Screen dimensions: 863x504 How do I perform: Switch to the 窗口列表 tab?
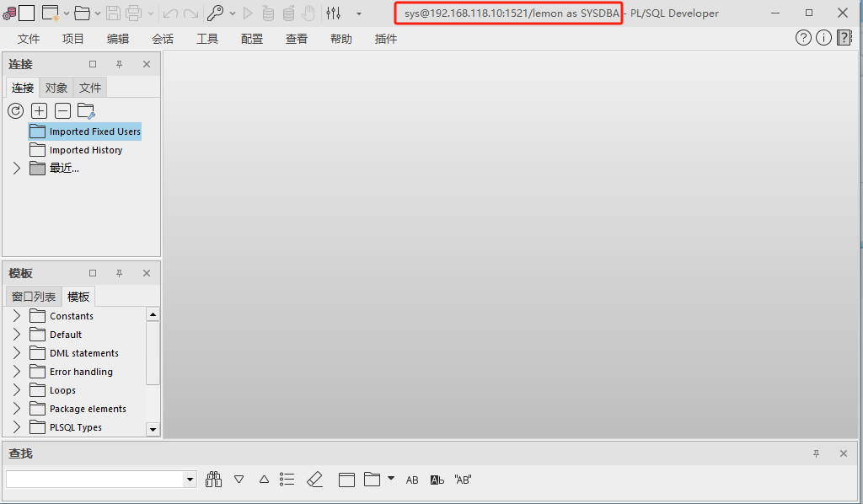point(34,297)
